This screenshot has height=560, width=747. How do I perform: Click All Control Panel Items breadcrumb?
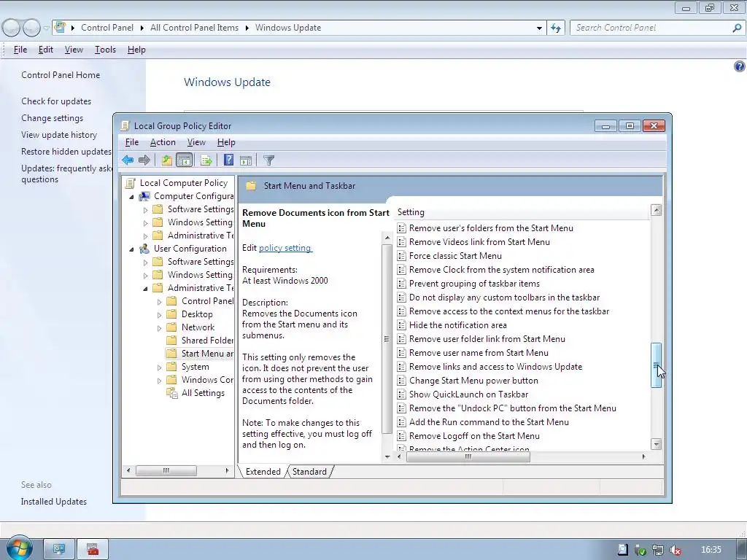coord(194,28)
